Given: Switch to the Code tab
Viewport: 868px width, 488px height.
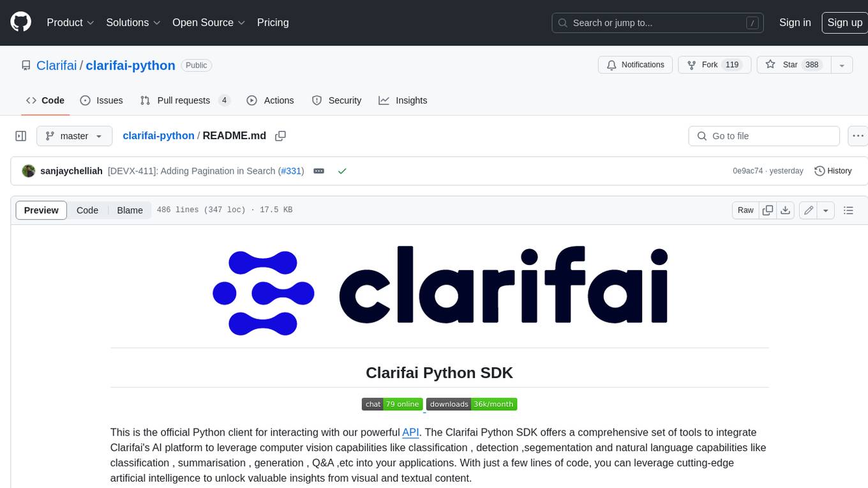Looking at the screenshot, I should (x=45, y=100).
